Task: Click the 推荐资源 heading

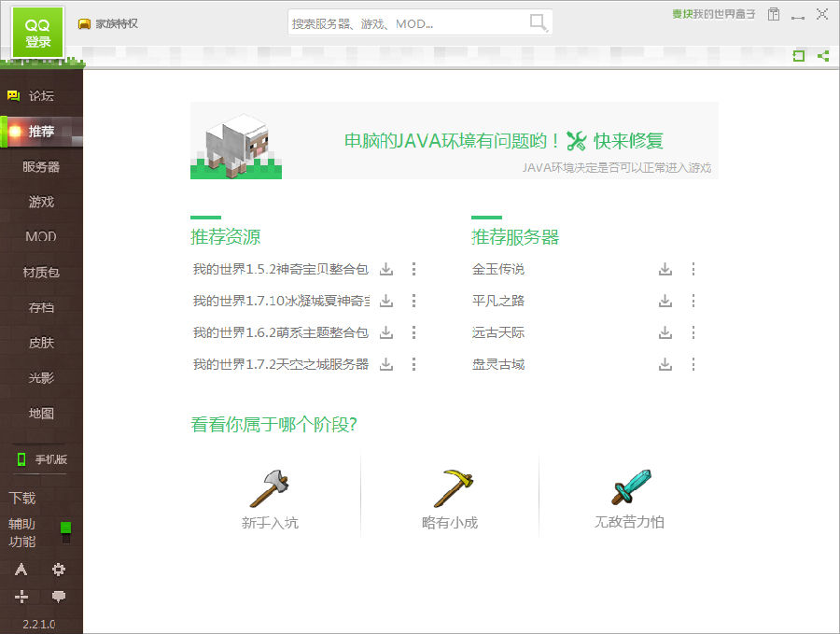Action: [226, 237]
